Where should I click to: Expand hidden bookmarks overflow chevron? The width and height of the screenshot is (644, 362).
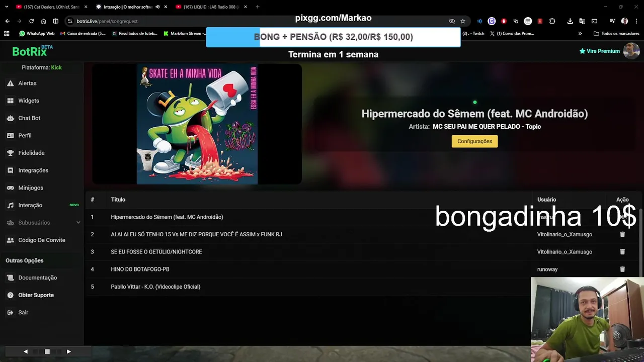[580, 34]
